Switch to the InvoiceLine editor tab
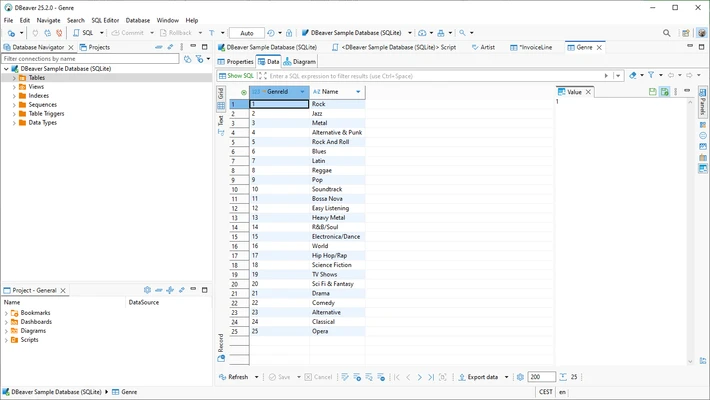The image size is (710, 400). (531, 47)
